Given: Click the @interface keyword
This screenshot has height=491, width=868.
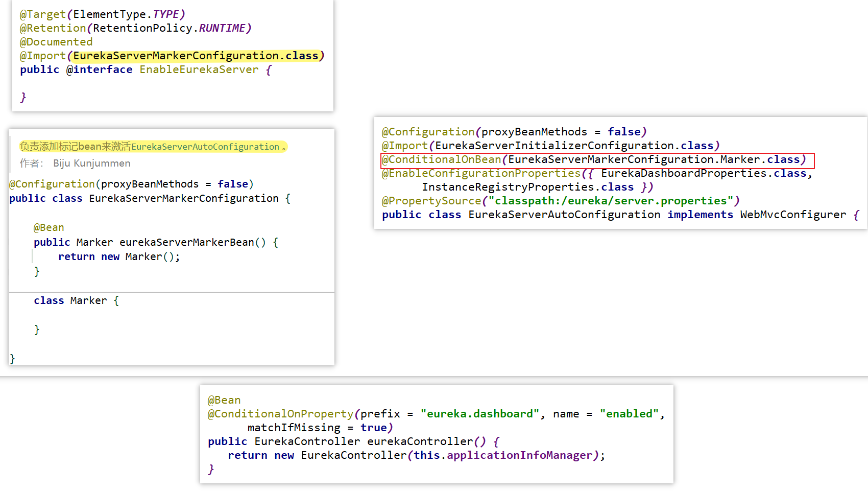Looking at the screenshot, I should 100,69.
